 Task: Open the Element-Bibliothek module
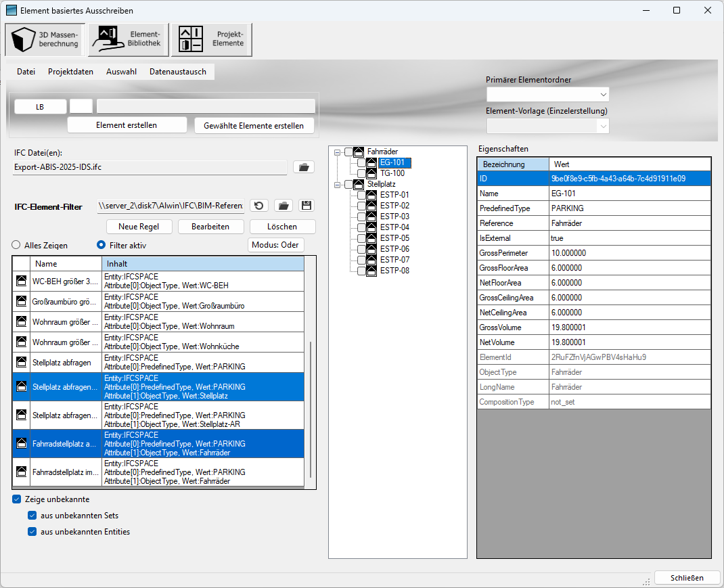pyautogui.click(x=127, y=39)
